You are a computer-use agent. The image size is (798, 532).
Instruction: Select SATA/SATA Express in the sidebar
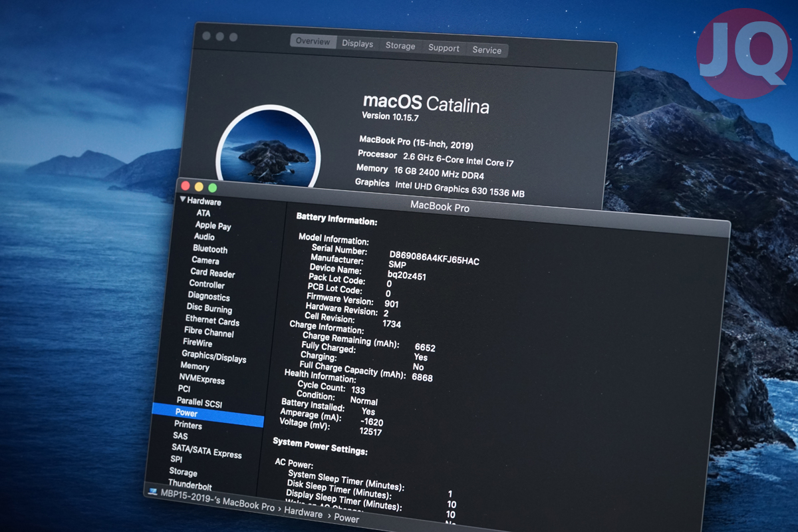[x=207, y=450]
